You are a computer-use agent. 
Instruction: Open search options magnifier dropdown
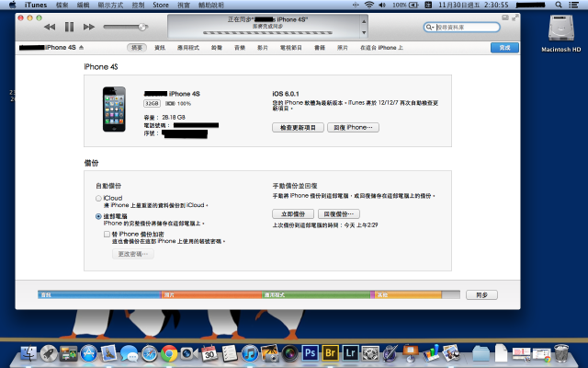[x=430, y=28]
